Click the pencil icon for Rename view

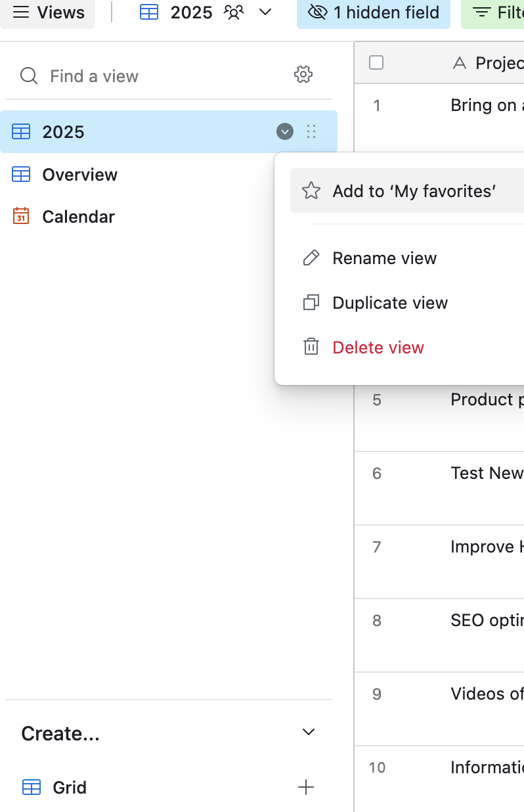[x=311, y=258]
